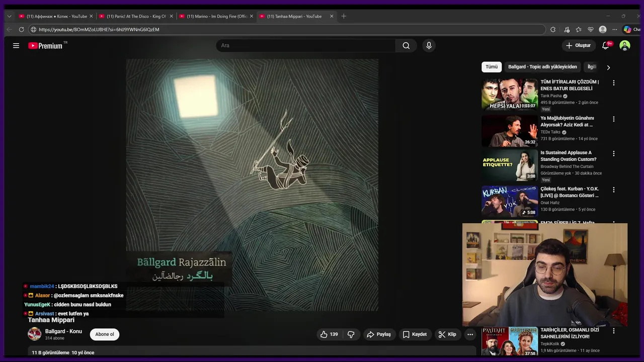Open the notifications bell
Screen dimensions: 644x362
[x=606, y=46]
